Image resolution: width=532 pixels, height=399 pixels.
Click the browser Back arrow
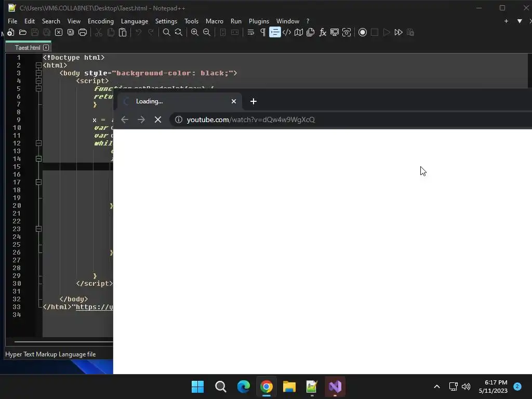[x=125, y=119]
